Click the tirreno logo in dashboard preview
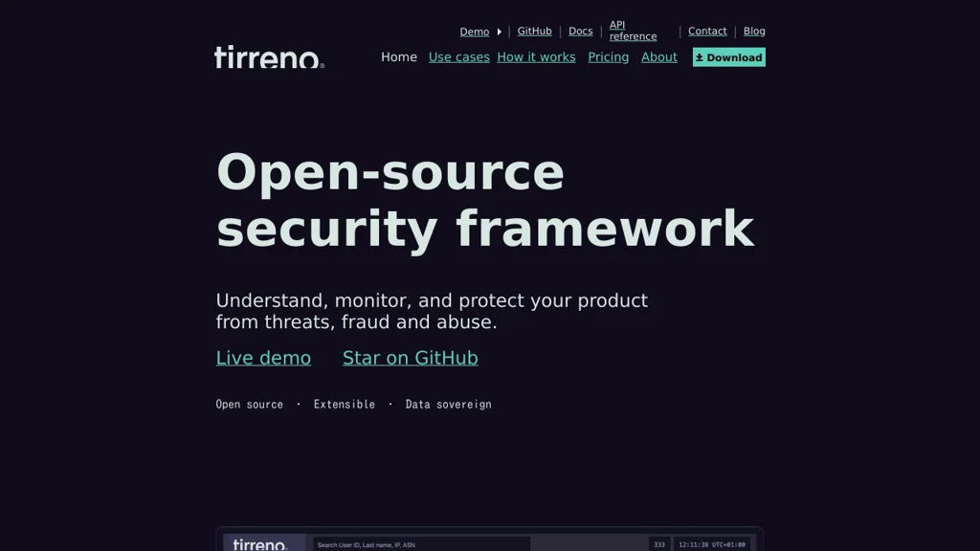 (260, 544)
